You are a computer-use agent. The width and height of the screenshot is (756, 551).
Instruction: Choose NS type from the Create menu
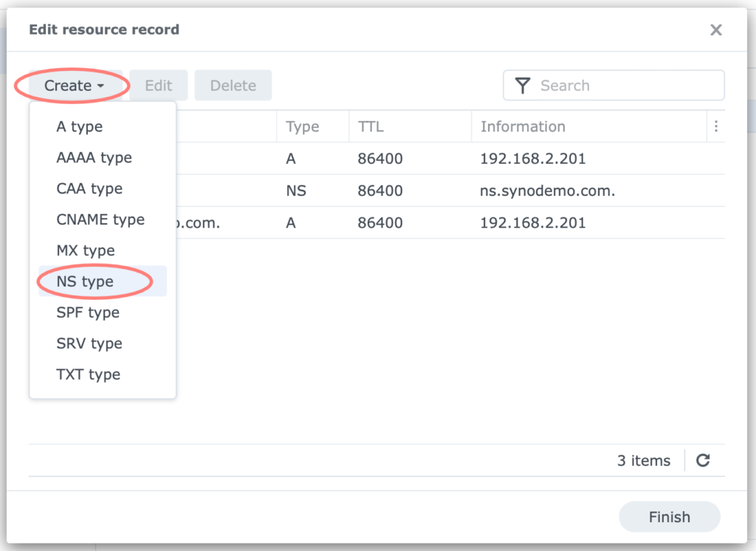(x=85, y=281)
